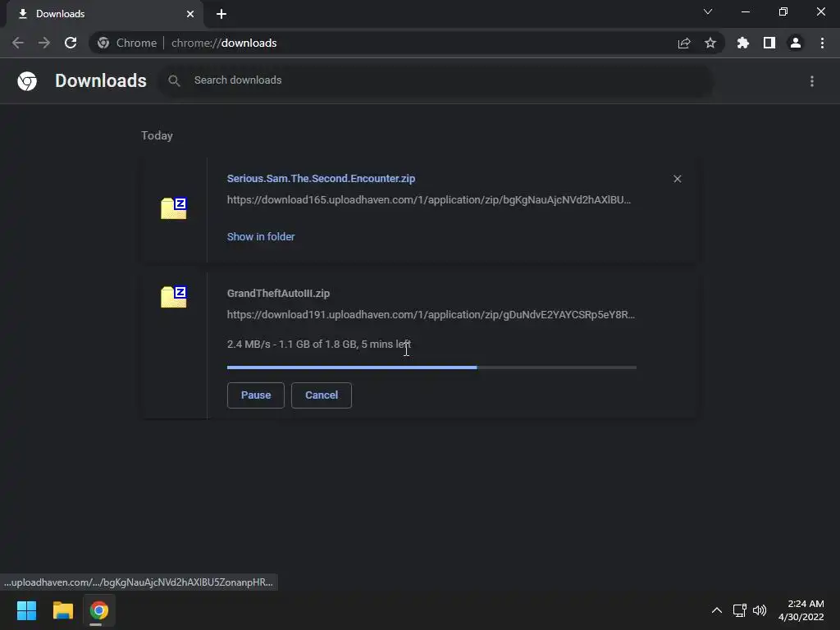This screenshot has height=630, width=840.
Task: Open the profile avatar menu
Action: point(796,43)
